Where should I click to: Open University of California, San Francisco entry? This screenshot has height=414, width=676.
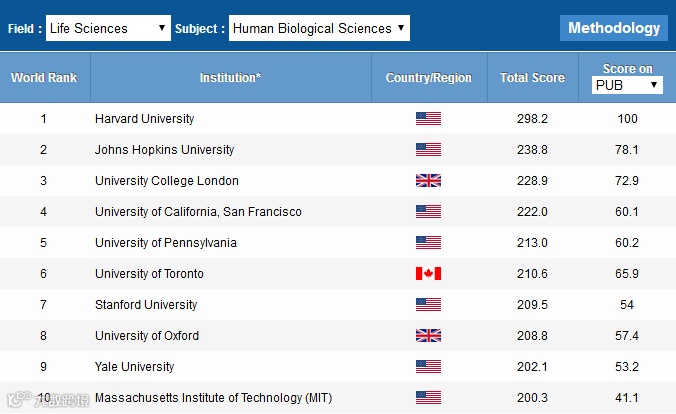tap(198, 212)
